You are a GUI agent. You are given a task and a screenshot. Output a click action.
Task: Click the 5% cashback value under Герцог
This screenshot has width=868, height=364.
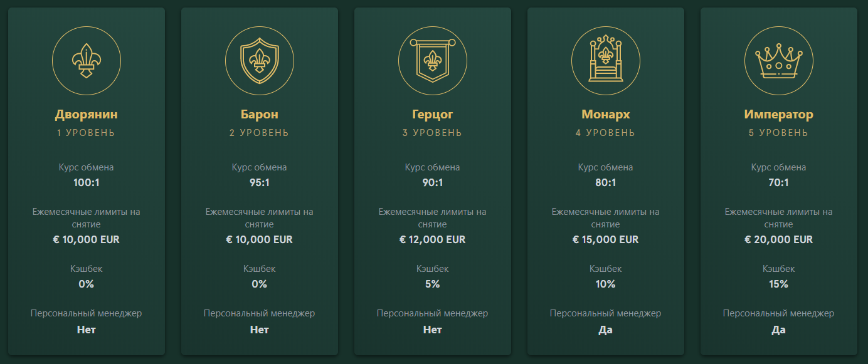click(x=433, y=284)
